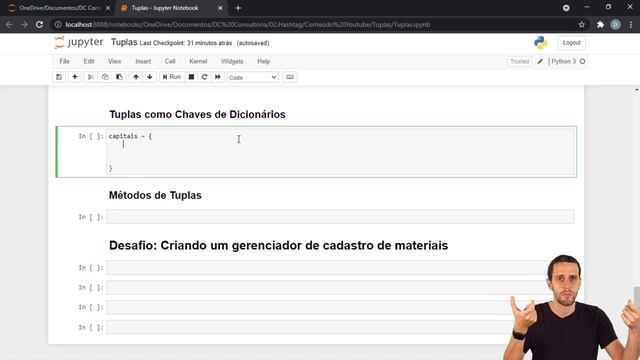The height and width of the screenshot is (360, 640).
Task: Open the Chrome three-dot menu
Action: (631, 25)
